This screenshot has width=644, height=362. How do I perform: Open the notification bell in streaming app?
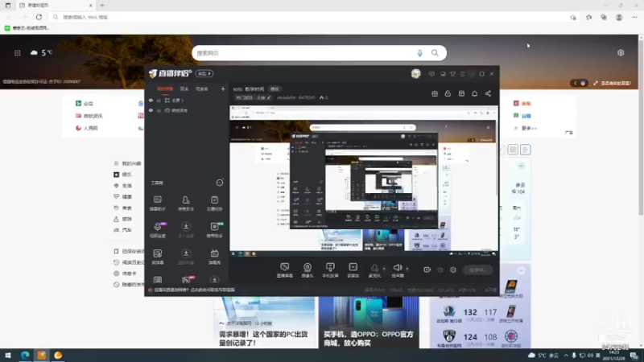(474, 93)
